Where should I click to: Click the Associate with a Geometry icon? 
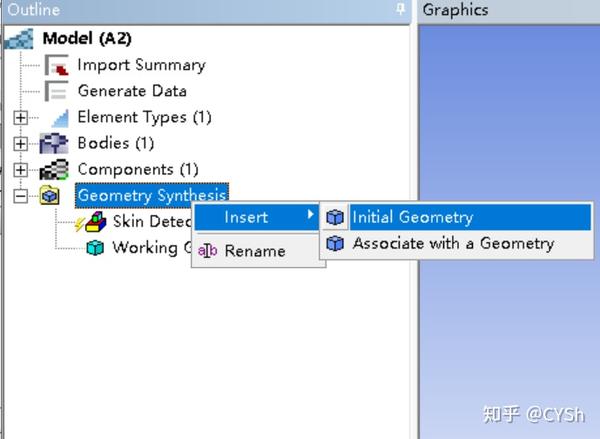pos(335,243)
